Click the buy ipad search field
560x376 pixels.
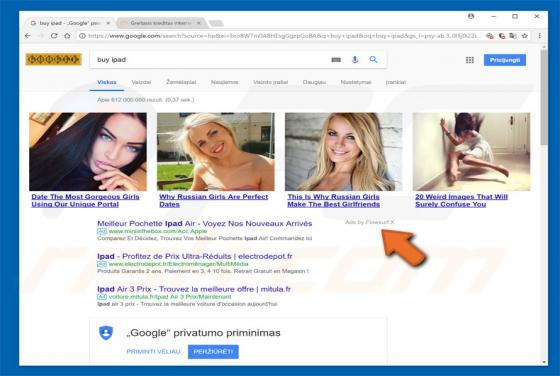pos(211,60)
